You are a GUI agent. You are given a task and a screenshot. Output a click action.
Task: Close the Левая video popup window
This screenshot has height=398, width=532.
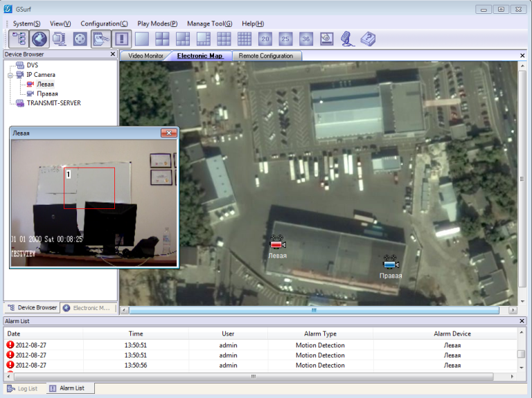[x=168, y=133]
